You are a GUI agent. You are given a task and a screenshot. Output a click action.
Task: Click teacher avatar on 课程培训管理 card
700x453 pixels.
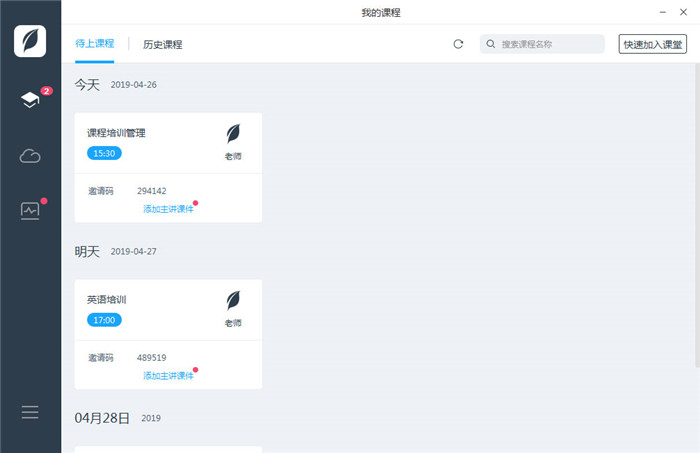(233, 134)
